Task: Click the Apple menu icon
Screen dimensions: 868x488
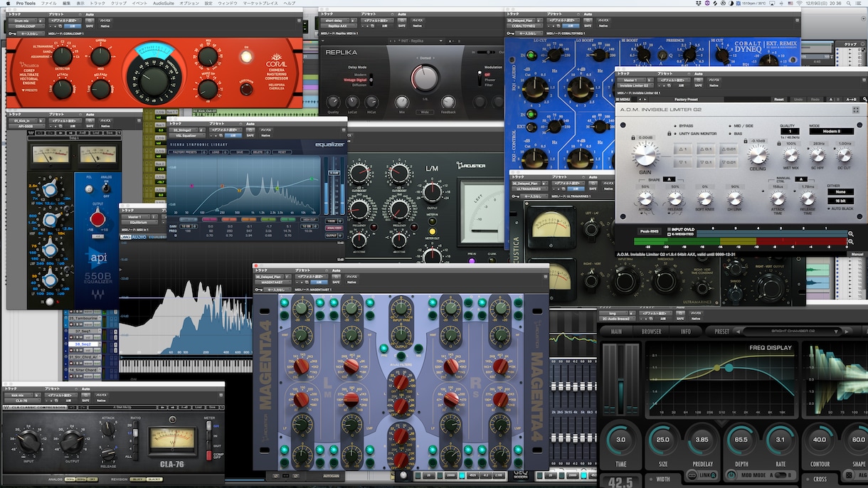Action: 8,4
